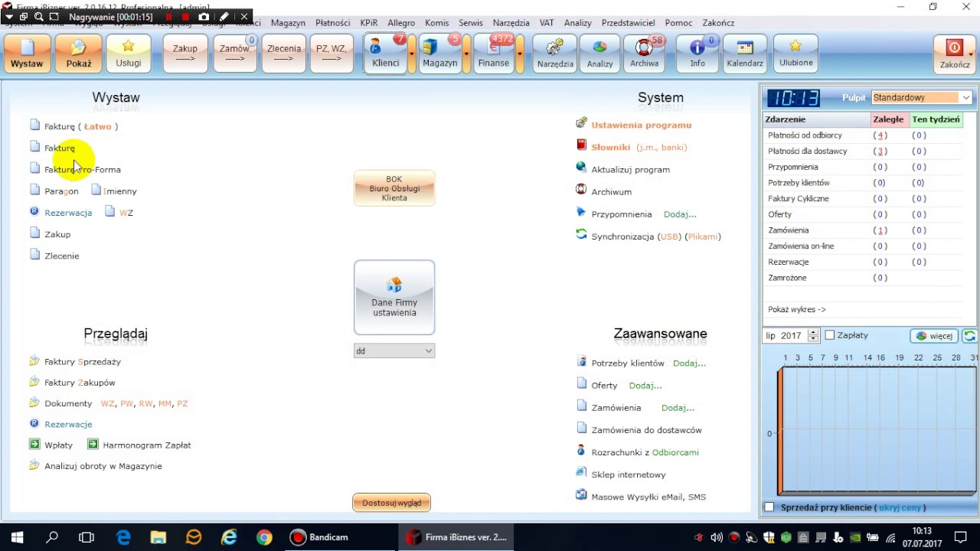The width and height of the screenshot is (980, 551).
Task: Open the Narzędzia menu
Action: click(x=511, y=23)
